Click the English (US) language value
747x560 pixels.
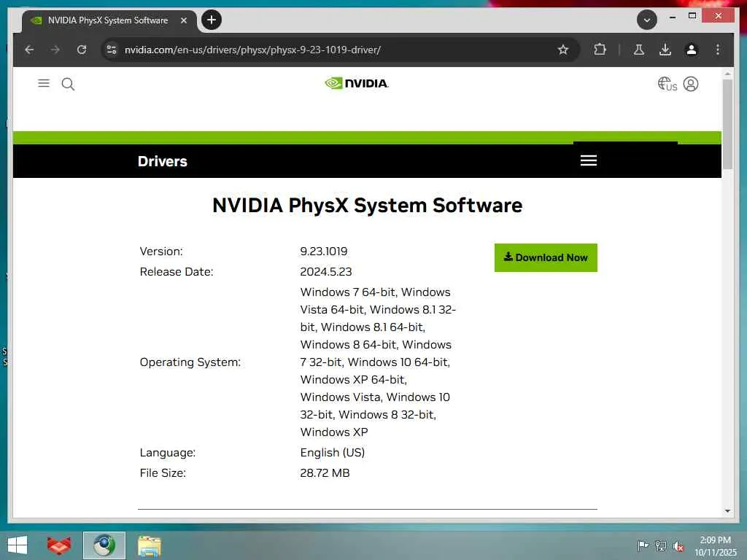pyautogui.click(x=332, y=452)
